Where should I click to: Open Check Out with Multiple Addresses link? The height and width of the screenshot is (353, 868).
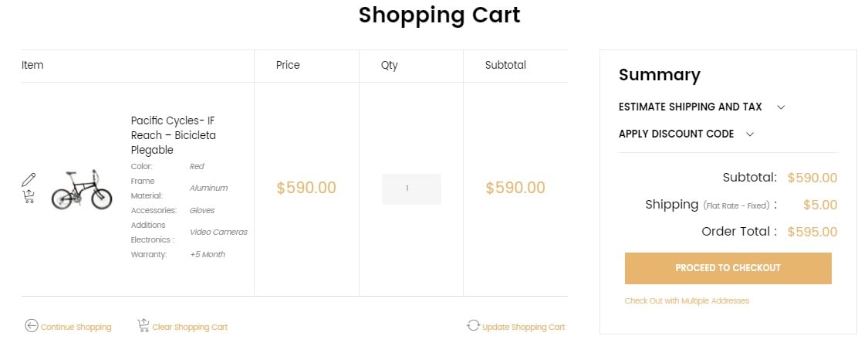(687, 301)
